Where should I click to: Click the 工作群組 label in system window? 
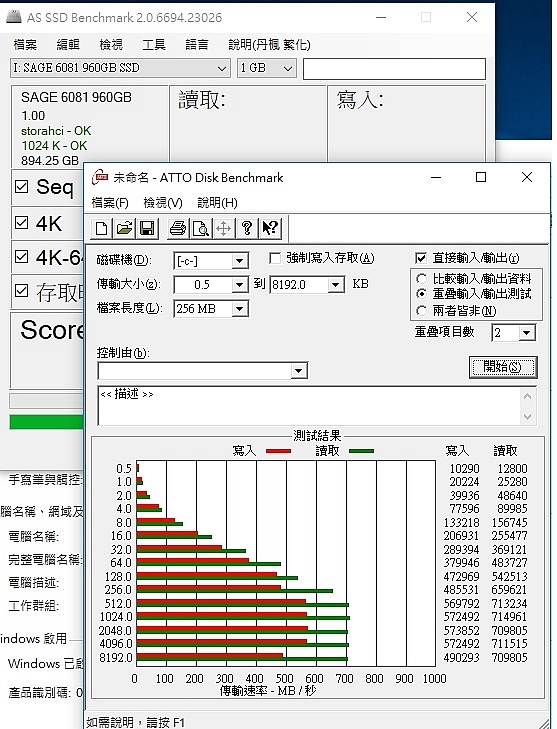coord(33,605)
